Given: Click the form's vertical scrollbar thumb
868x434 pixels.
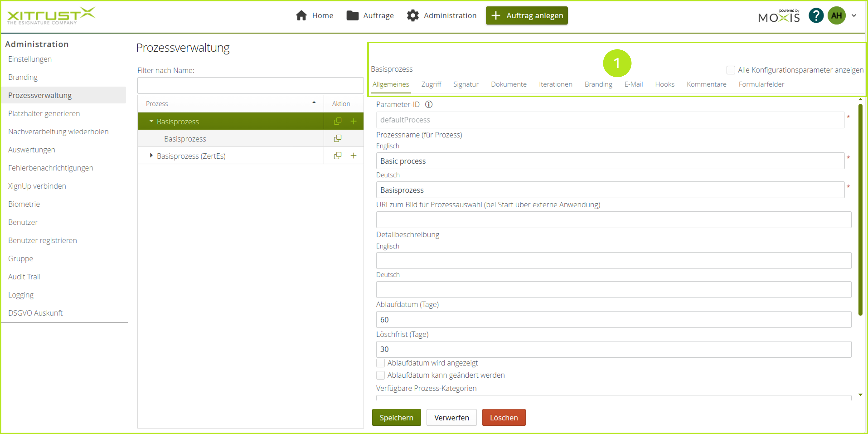Looking at the screenshot, I should point(860,209).
